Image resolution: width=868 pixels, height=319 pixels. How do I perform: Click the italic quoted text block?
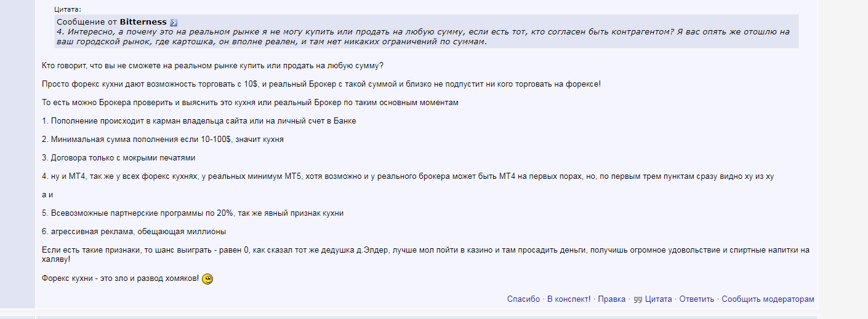423,37
